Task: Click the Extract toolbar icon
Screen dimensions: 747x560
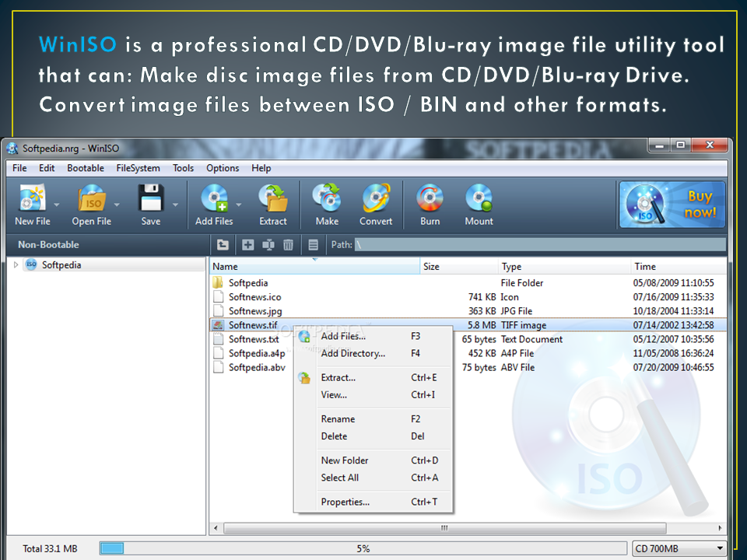Action: click(x=273, y=198)
